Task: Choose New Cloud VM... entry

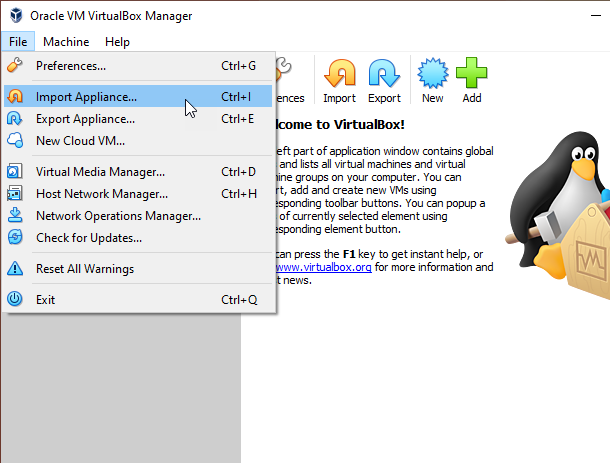Action: [x=138, y=140]
